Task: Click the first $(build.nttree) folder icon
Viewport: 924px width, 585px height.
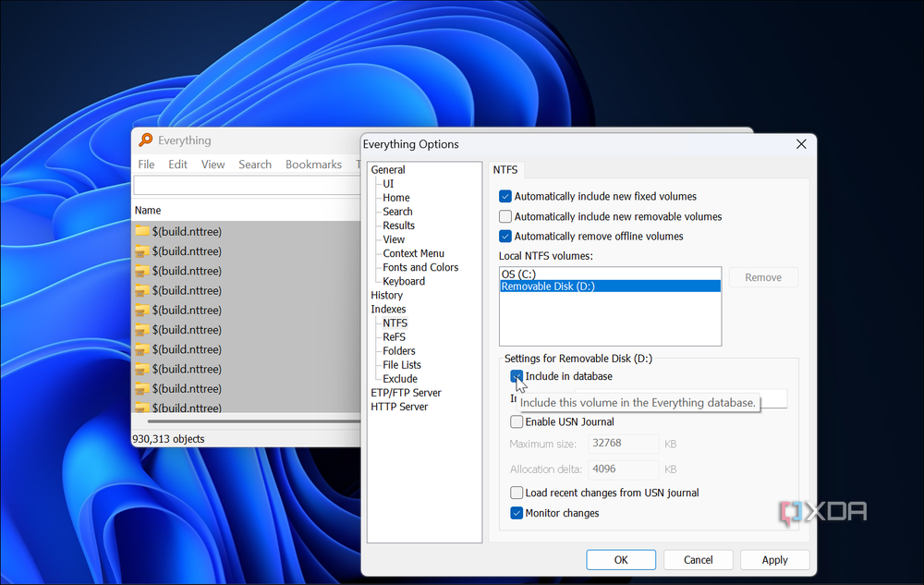Action: click(142, 231)
